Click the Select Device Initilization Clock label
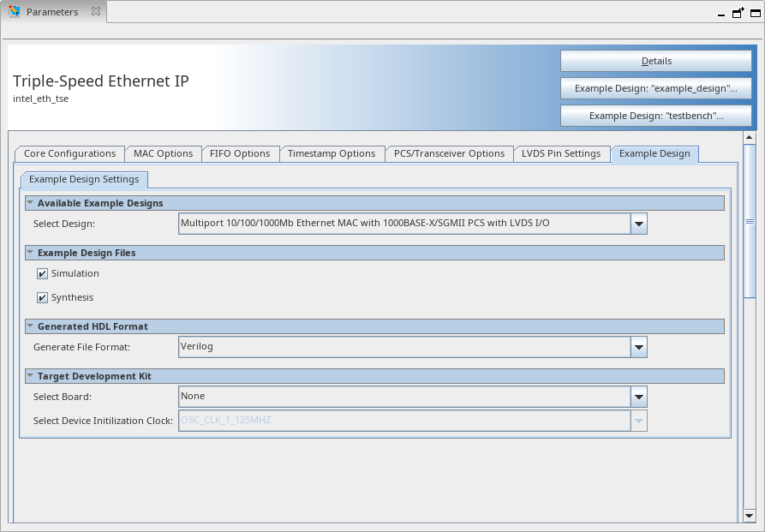This screenshot has width=765, height=532. point(103,421)
